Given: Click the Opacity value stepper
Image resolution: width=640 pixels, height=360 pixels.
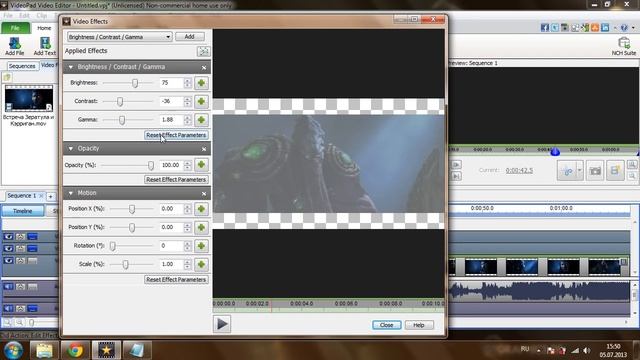Looking at the screenshot, I should coord(187,165).
